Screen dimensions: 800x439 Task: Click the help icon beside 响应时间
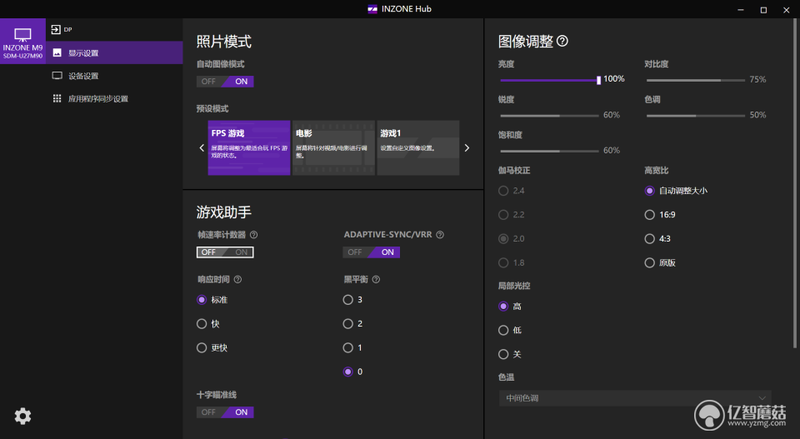[238, 279]
